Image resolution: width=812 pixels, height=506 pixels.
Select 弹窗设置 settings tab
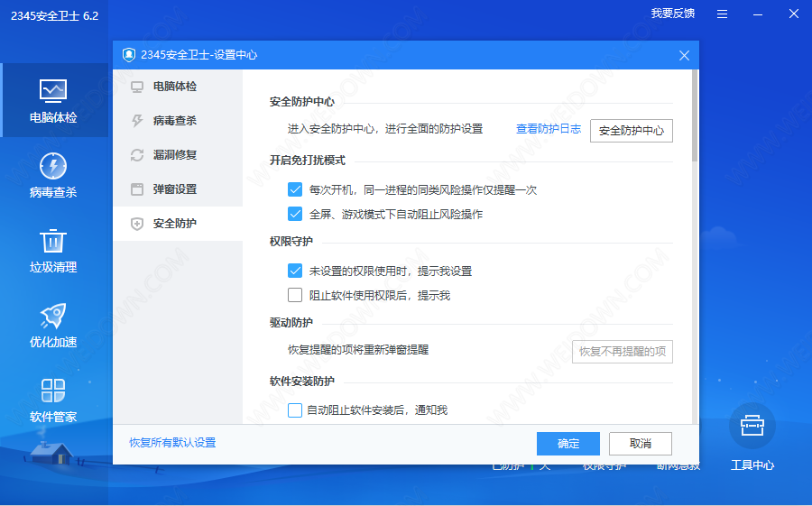coord(174,189)
